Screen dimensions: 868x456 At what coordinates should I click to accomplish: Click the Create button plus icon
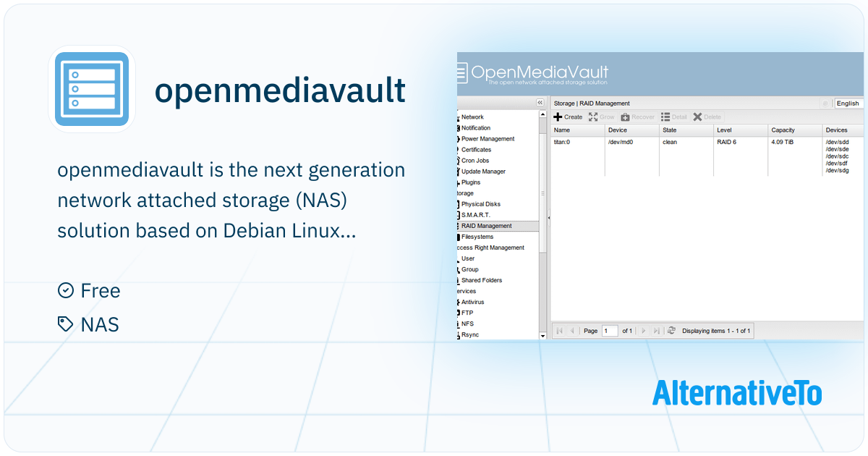click(558, 117)
